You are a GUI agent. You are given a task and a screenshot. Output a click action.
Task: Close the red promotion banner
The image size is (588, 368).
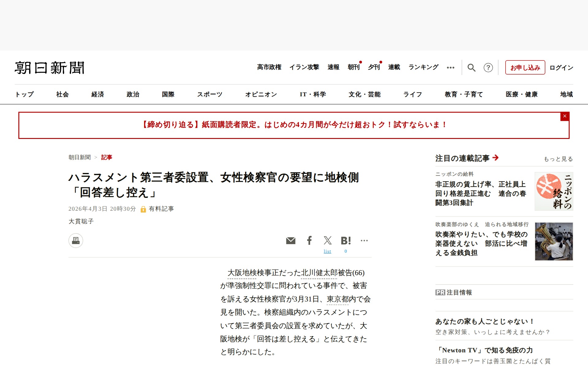click(564, 116)
